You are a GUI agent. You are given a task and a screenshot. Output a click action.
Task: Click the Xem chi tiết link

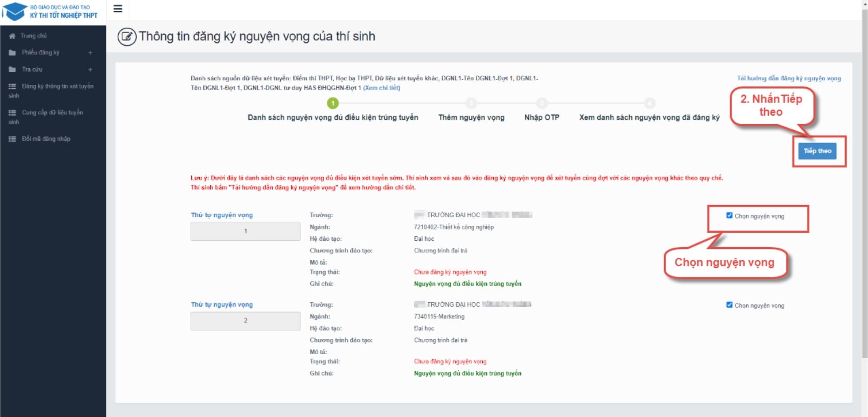tap(381, 88)
